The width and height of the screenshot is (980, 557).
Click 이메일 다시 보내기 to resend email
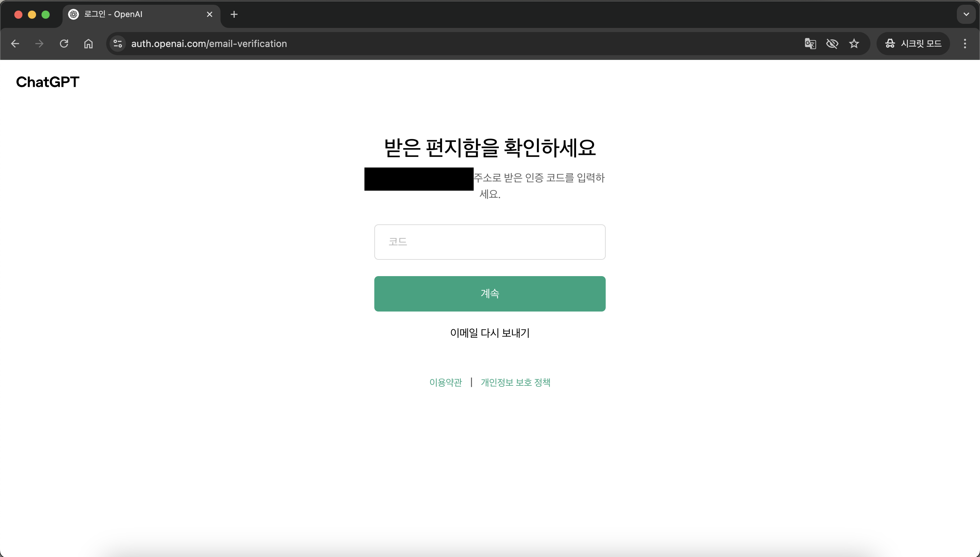490,333
